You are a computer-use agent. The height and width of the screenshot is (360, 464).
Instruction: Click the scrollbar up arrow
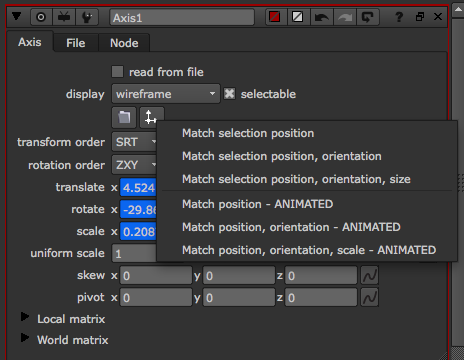[458, 10]
